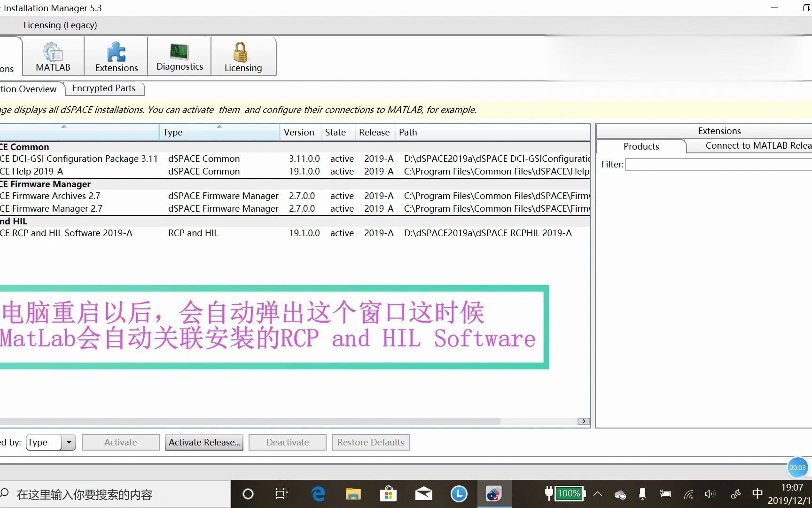The height and width of the screenshot is (508, 812).
Task: Click the Deactivate button
Action: [288, 442]
